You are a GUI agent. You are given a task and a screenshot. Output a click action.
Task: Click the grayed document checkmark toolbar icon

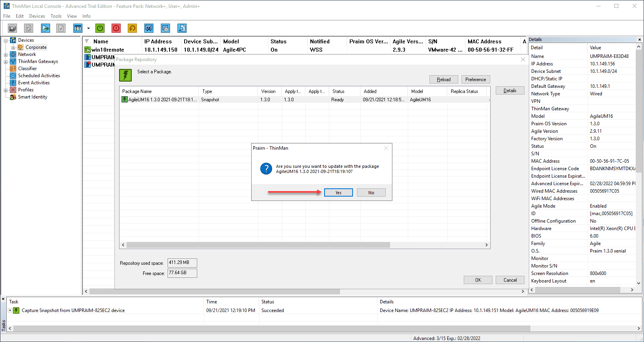[61, 28]
